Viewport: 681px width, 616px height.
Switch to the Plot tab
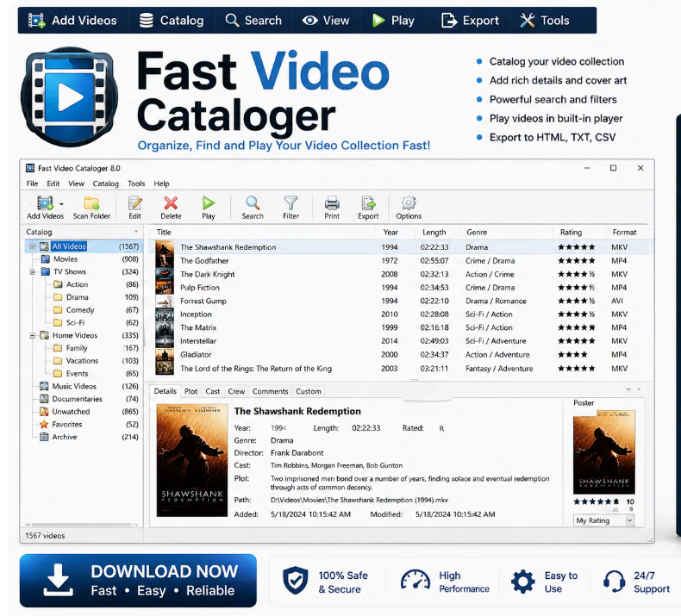191,391
